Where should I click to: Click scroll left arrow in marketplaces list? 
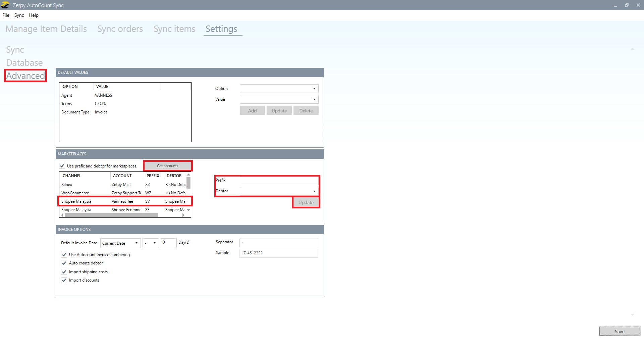[x=62, y=215]
